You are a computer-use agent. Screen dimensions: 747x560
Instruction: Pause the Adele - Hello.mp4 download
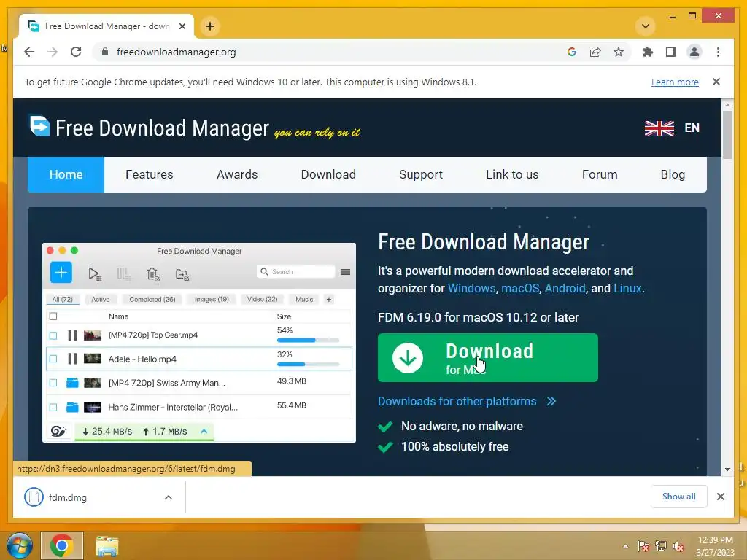(72, 359)
